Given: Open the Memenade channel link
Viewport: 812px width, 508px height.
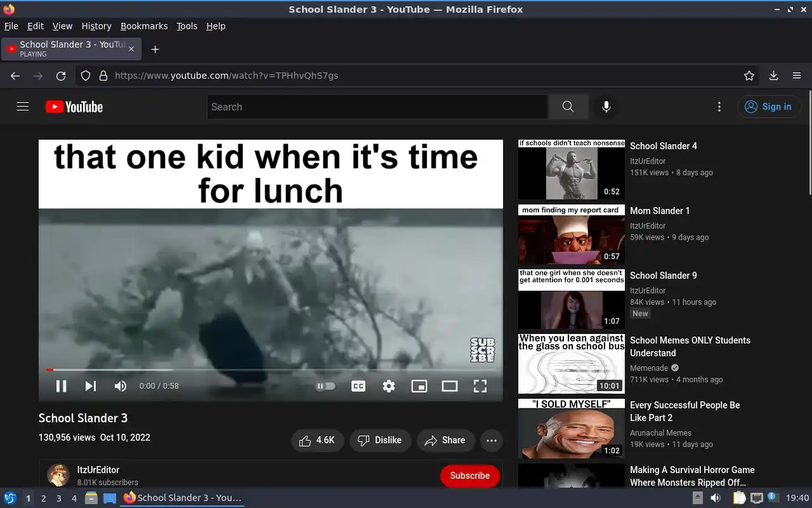Looking at the screenshot, I should click(649, 368).
